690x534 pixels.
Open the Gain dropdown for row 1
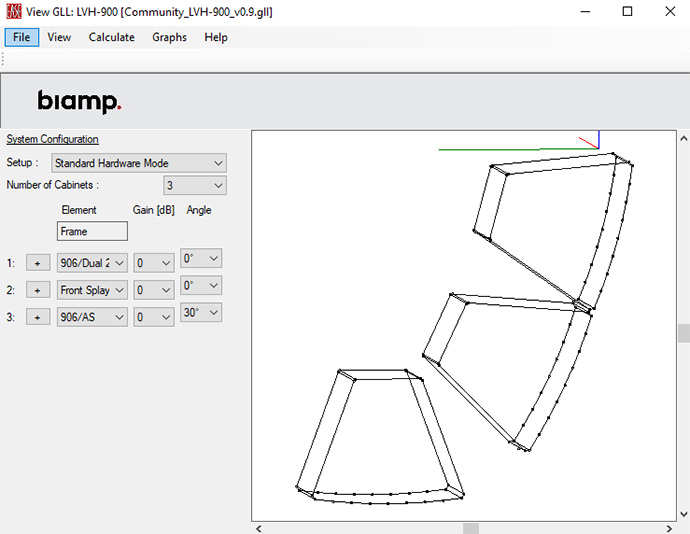pyautogui.click(x=154, y=263)
